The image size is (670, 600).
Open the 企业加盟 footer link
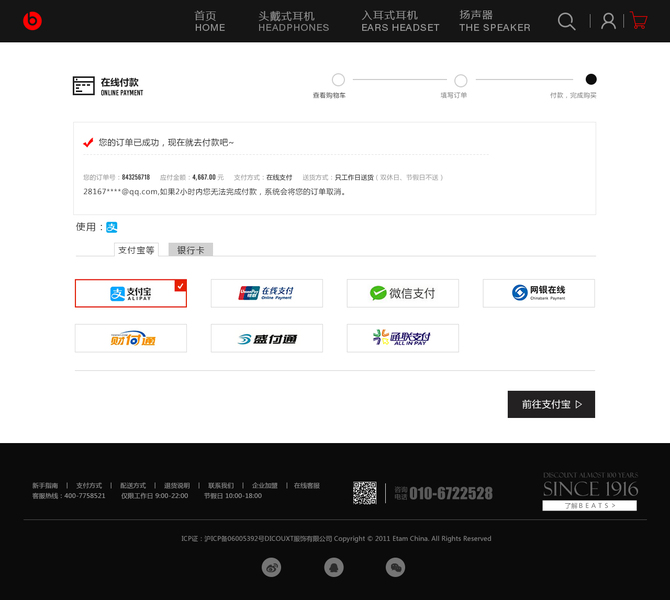264,485
